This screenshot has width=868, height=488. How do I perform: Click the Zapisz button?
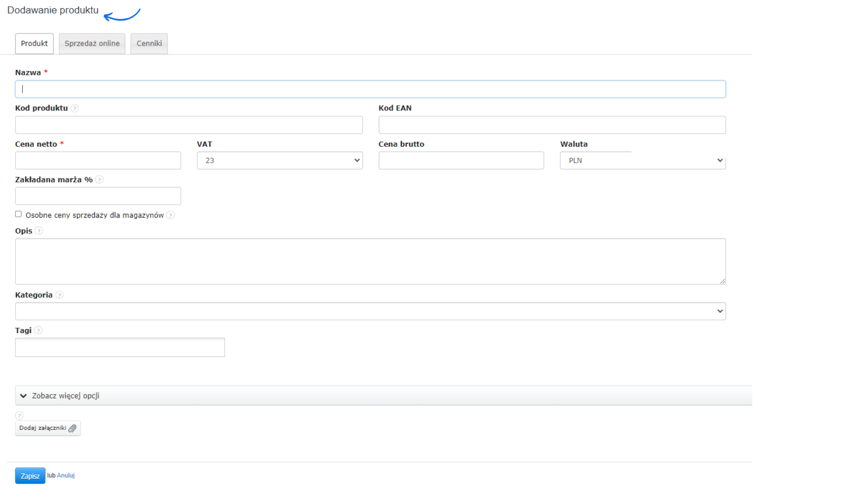[30, 476]
